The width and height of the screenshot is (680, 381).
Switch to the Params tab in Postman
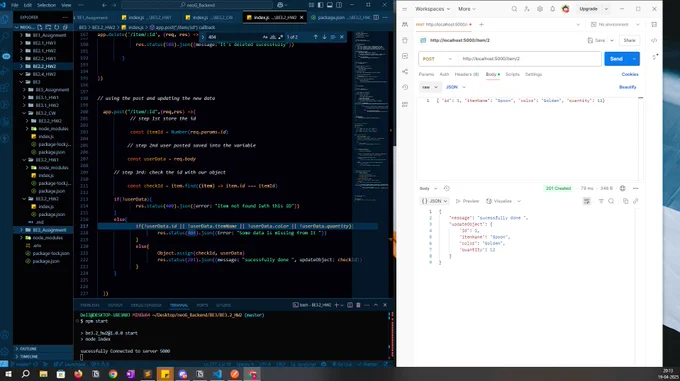pyautogui.click(x=426, y=75)
